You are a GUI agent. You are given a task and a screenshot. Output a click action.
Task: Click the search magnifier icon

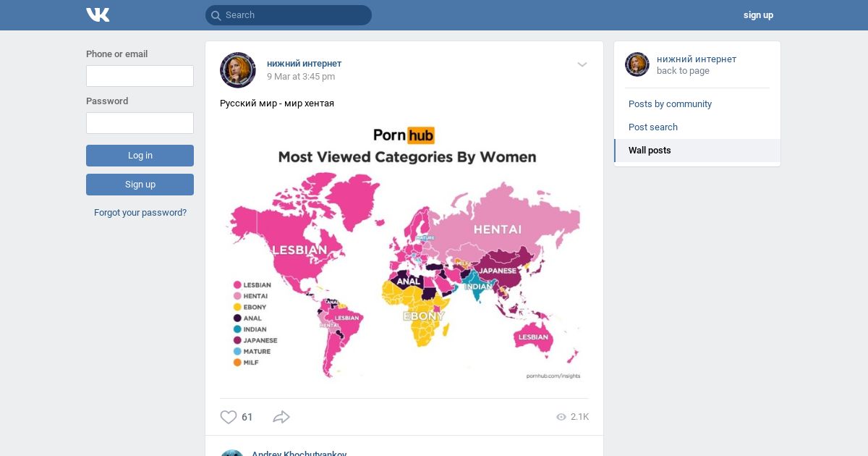(x=216, y=15)
